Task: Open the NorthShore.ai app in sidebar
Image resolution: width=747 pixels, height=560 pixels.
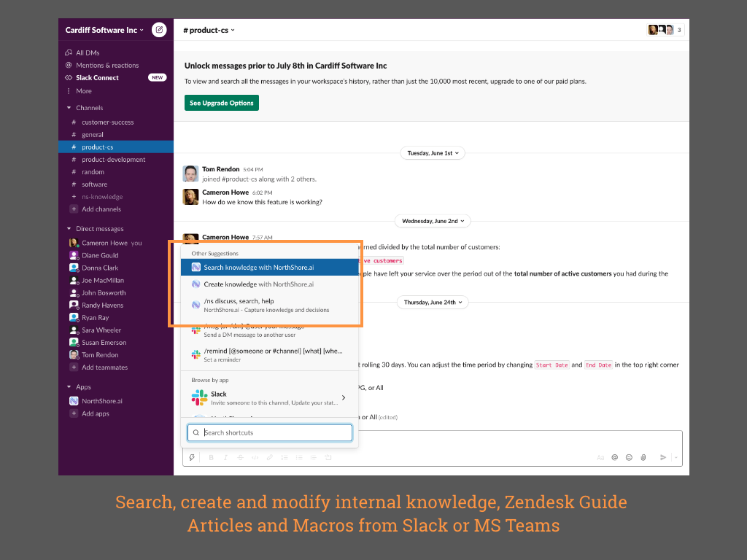Action: pos(101,401)
